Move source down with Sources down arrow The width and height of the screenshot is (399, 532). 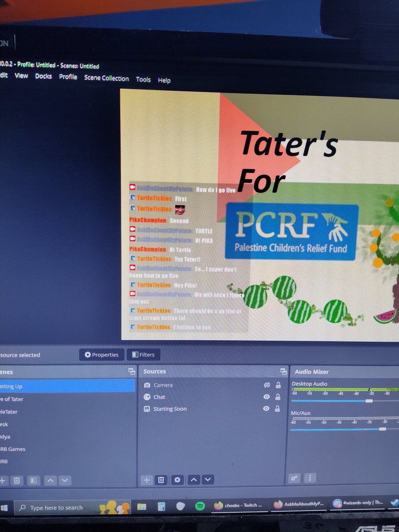point(208,480)
